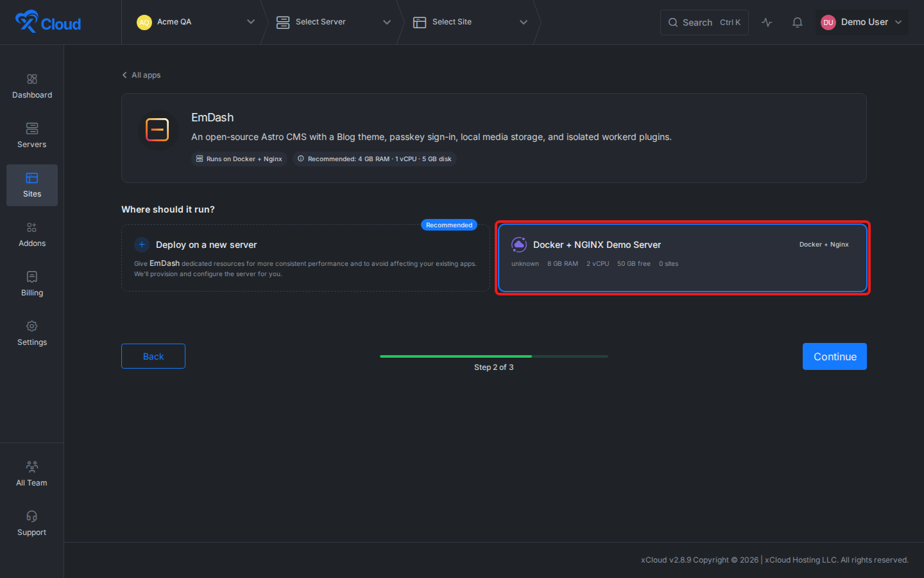
Task: Click the xCloud v2.8.9 copyright footer text
Action: tap(774, 560)
